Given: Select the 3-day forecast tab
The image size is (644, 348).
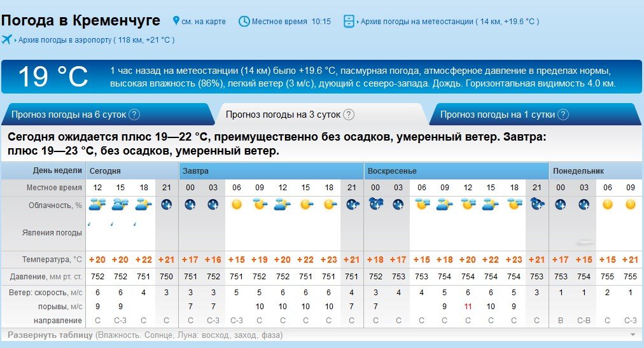Looking at the screenshot, I should click(x=283, y=115).
